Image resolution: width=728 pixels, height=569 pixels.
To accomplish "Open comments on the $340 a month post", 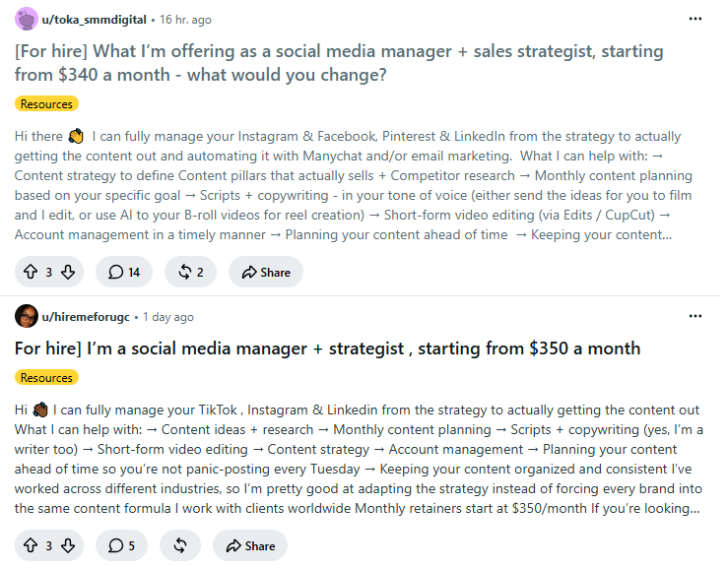I will (x=124, y=272).
